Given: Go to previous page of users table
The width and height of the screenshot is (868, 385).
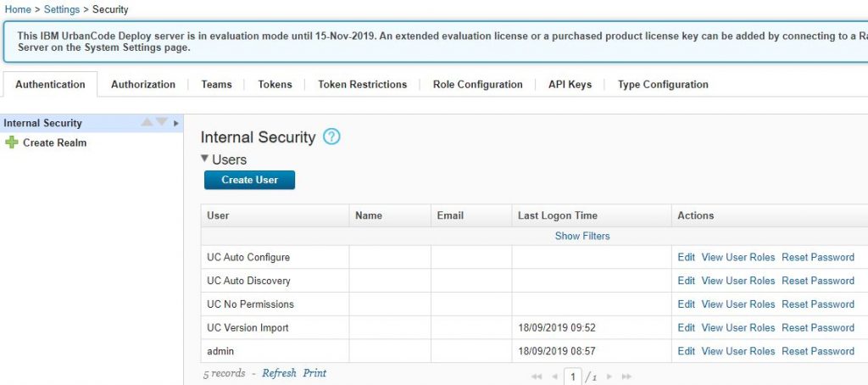Looking at the screenshot, I should pos(554,376).
